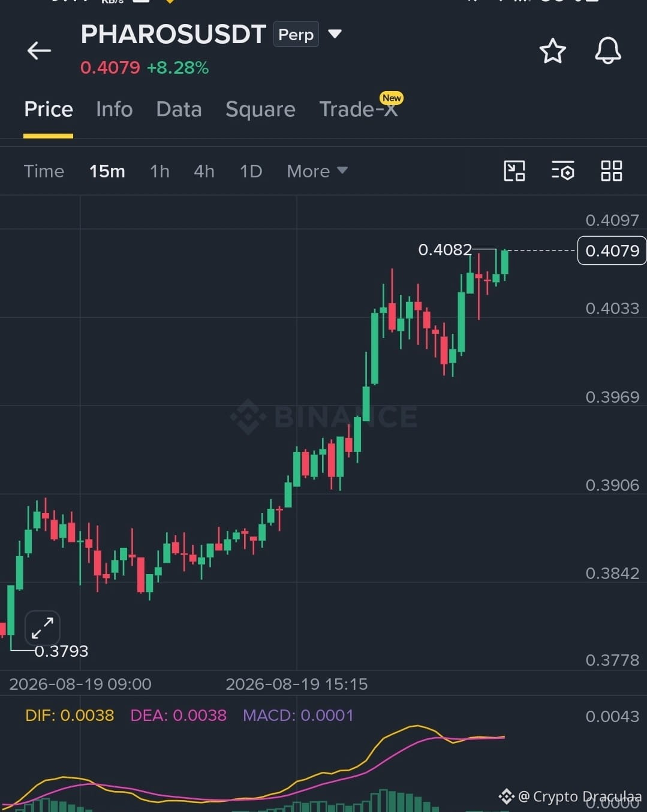
Task: Switch to the Price tab
Action: click(x=49, y=109)
